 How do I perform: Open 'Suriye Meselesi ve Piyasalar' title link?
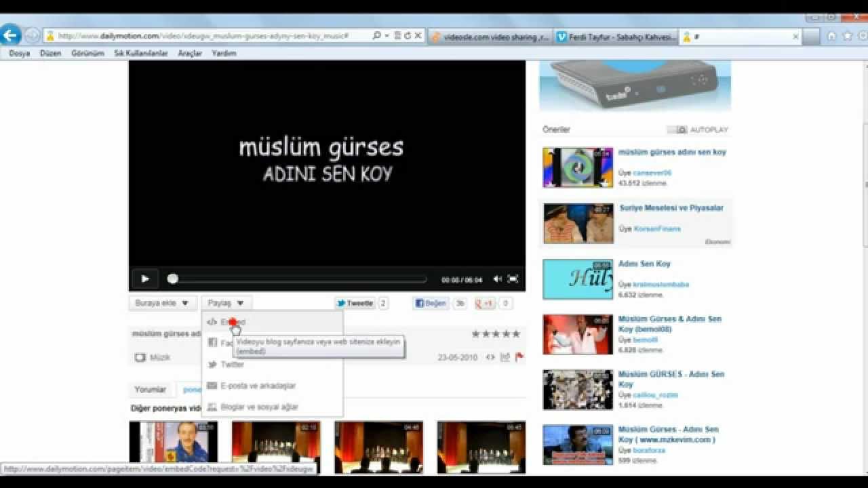(x=671, y=208)
